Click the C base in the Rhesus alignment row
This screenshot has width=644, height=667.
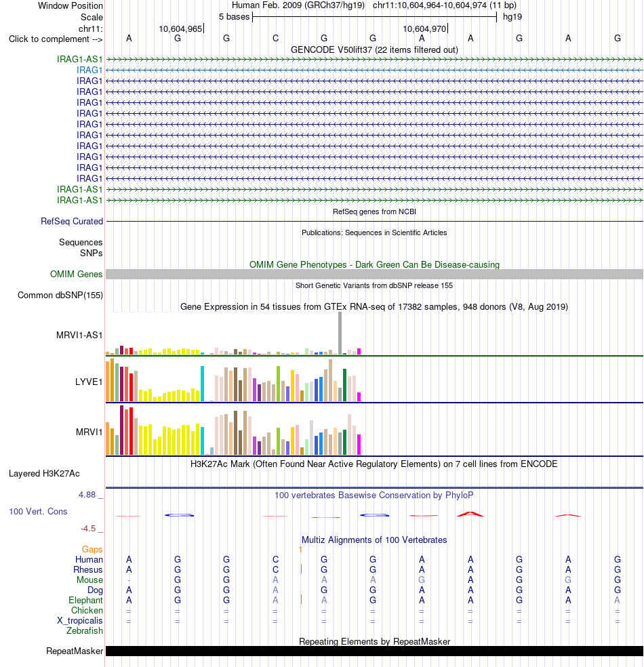[x=276, y=569]
